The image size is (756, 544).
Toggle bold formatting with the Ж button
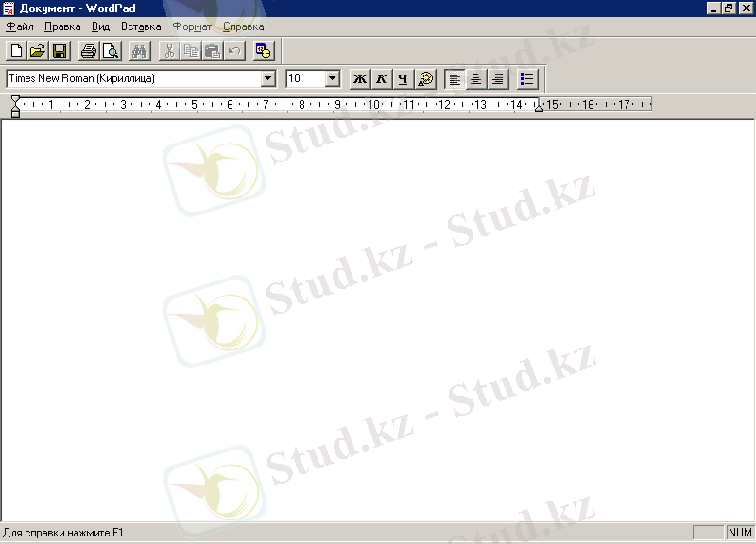coord(360,79)
